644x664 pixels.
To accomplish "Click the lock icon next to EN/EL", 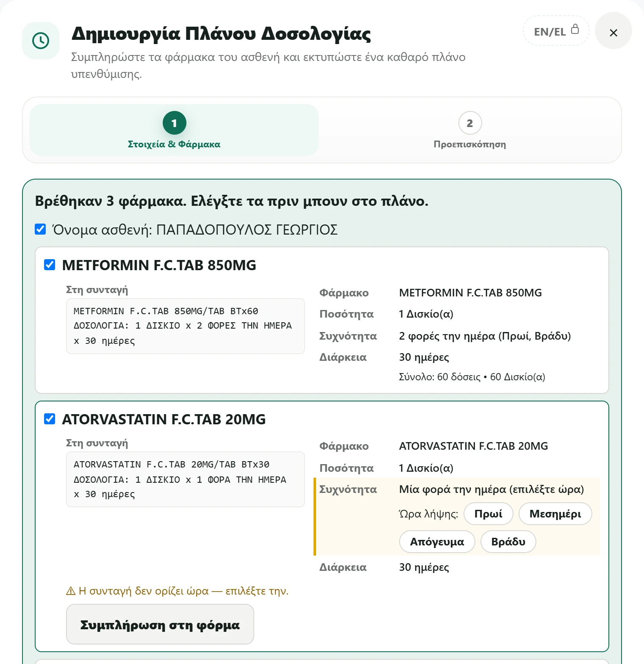I will click(575, 29).
